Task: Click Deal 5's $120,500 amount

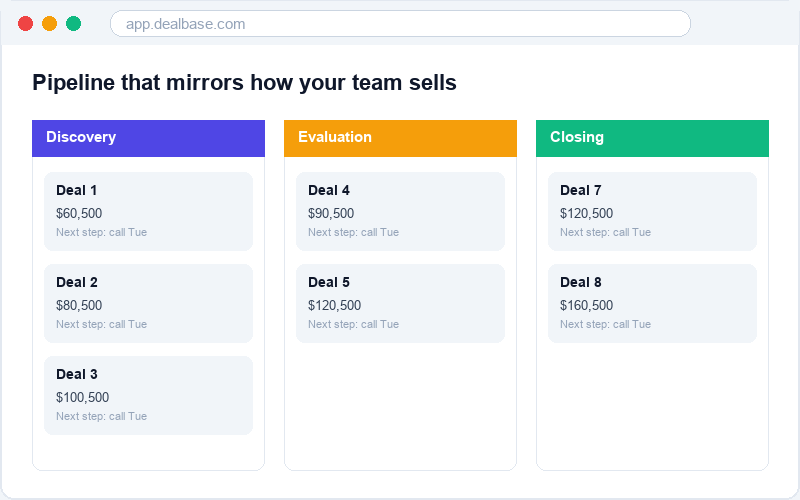Action: click(335, 305)
